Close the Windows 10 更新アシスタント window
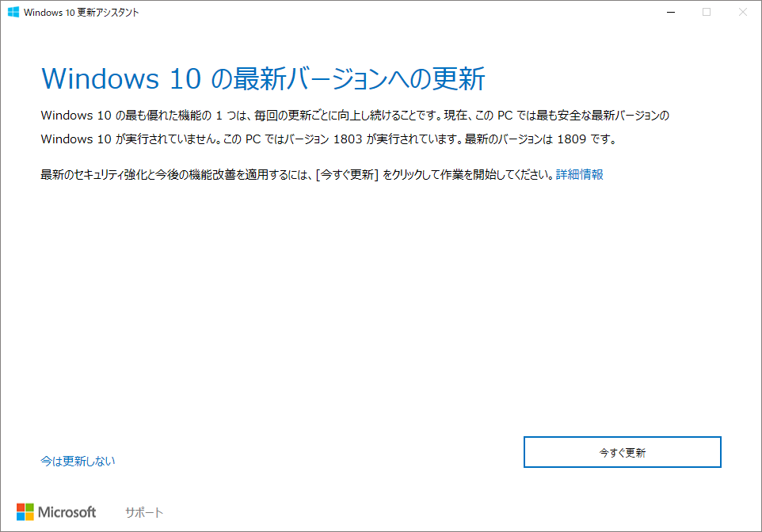Image resolution: width=762 pixels, height=532 pixels. click(x=741, y=12)
